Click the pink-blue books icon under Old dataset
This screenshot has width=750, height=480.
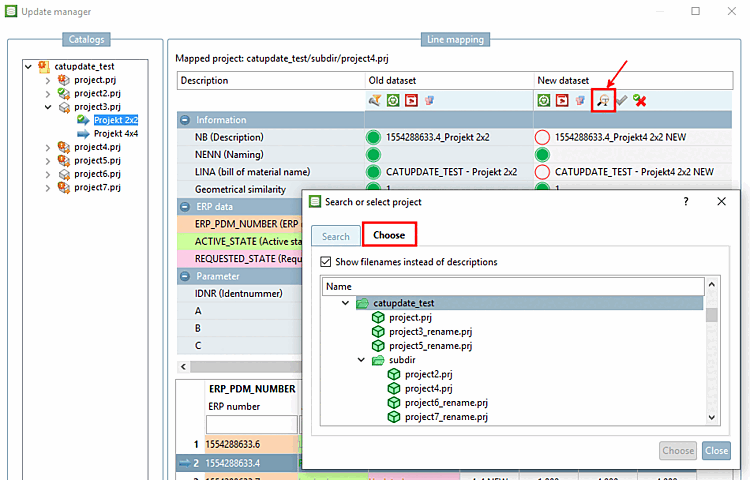[x=429, y=100]
